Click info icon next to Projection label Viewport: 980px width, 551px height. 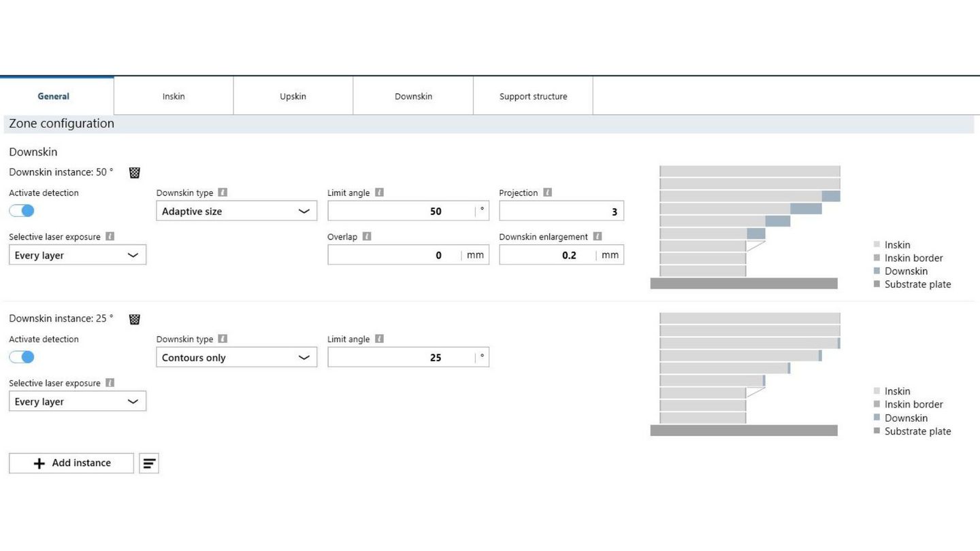(x=547, y=193)
